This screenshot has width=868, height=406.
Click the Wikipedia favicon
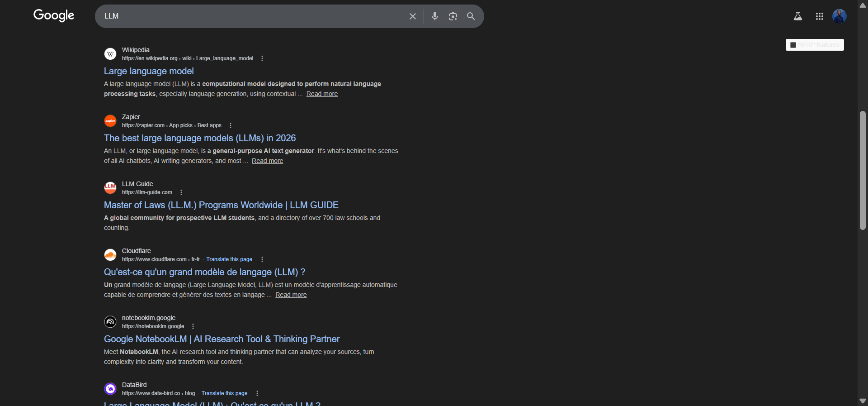[x=110, y=54]
